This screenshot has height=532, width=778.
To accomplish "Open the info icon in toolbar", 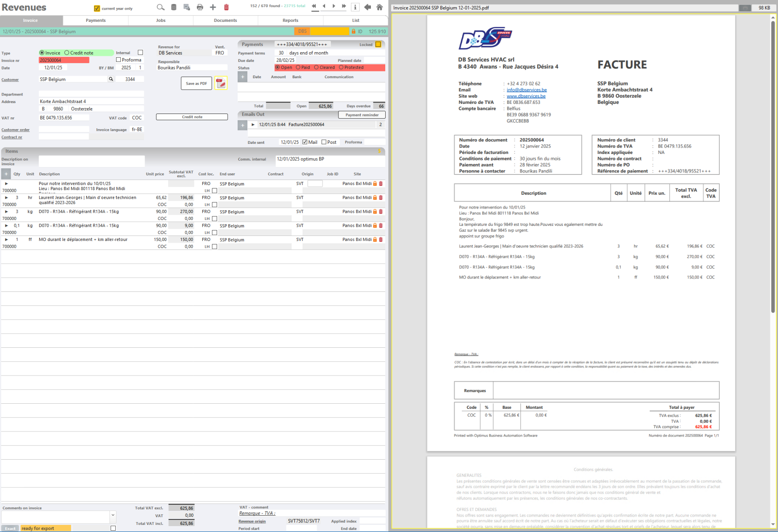I will coord(355,7).
